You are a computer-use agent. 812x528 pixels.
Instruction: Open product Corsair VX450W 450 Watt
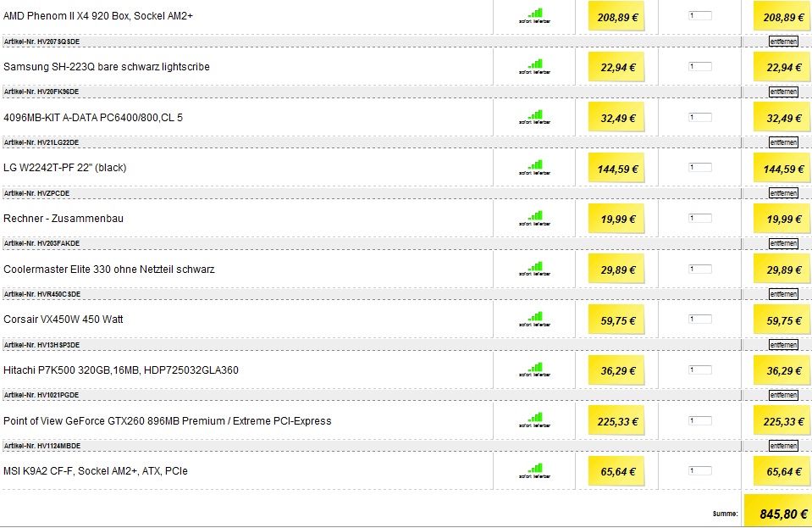64,320
